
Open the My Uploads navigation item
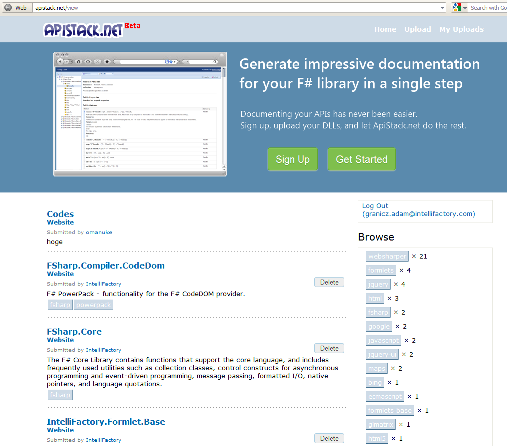point(461,29)
